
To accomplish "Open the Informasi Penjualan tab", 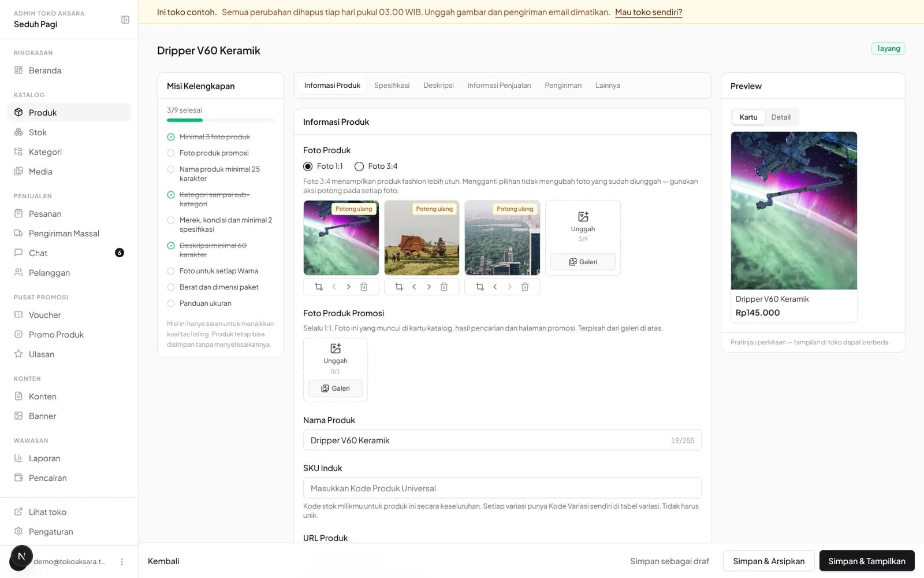I will coord(499,86).
